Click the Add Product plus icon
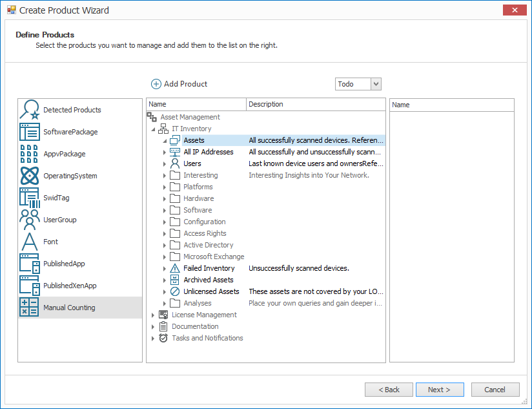Viewport: 532px width, 409px height. [x=156, y=84]
